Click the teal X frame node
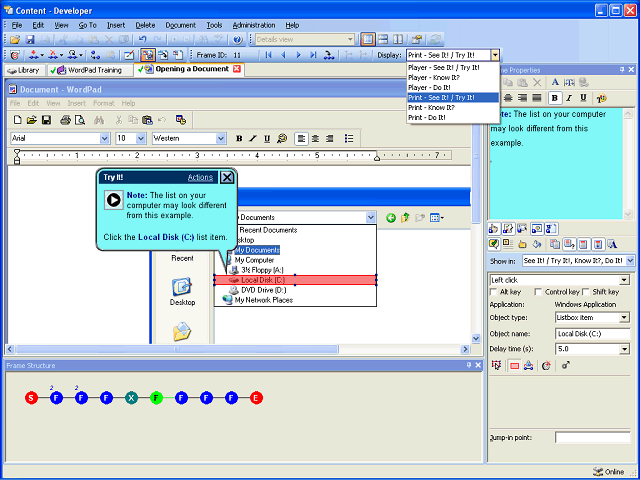The image size is (640, 480). (131, 398)
